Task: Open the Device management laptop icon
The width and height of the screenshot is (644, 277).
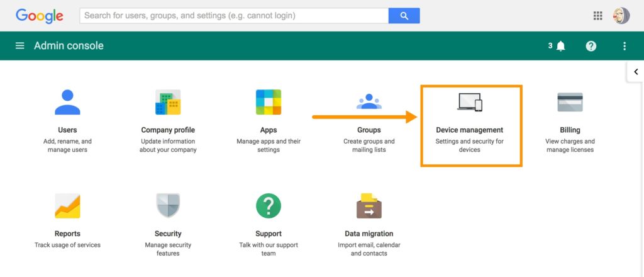Action: [x=469, y=102]
